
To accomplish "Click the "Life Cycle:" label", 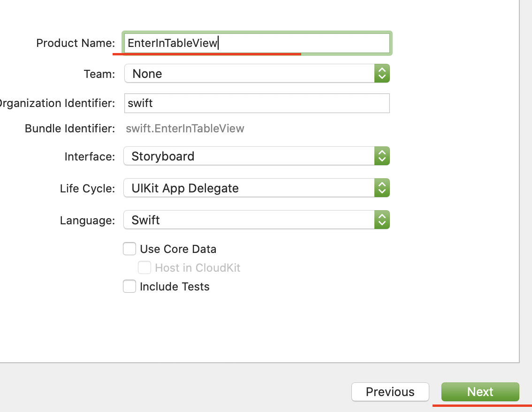I will pyautogui.click(x=87, y=189).
